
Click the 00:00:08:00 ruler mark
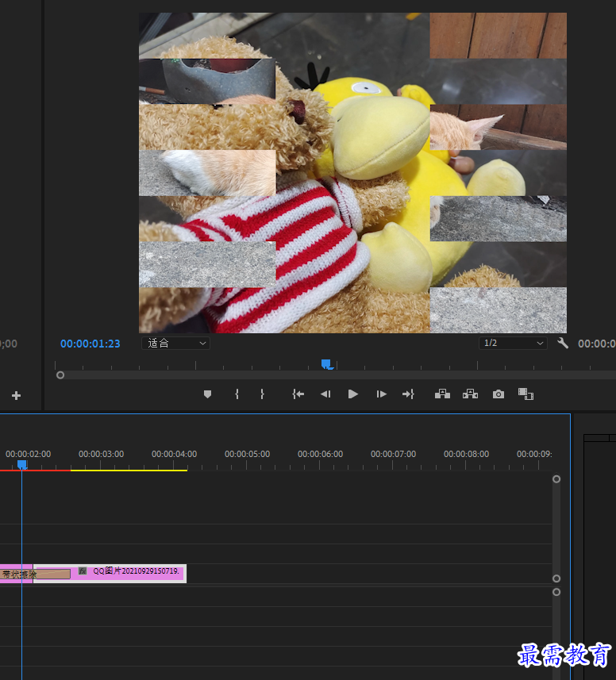pos(466,454)
